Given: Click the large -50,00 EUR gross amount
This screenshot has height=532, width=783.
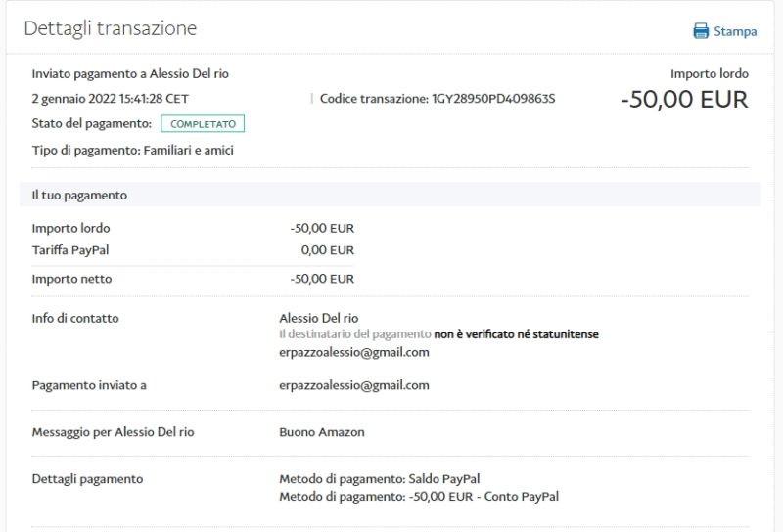Looking at the screenshot, I should 684,100.
